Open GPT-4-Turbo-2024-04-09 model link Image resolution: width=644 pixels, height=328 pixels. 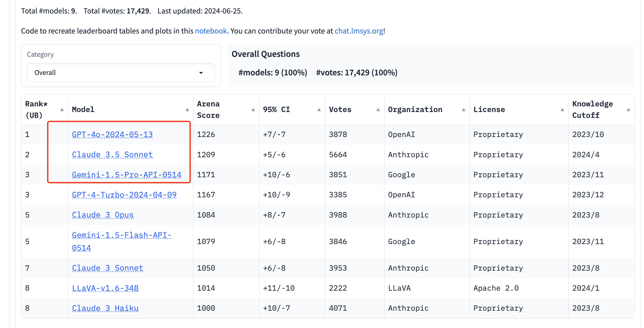tap(124, 195)
